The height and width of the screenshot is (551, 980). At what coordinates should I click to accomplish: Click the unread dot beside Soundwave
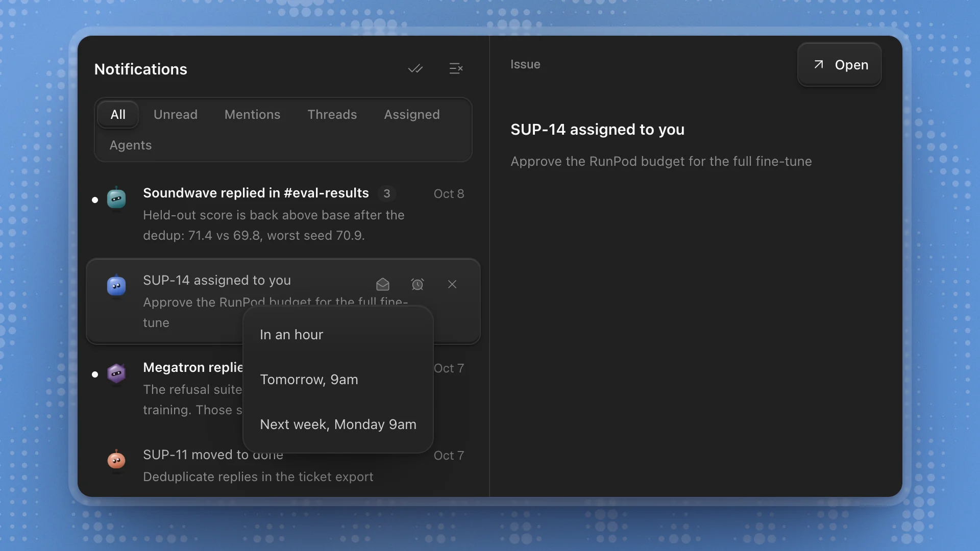pos(95,200)
